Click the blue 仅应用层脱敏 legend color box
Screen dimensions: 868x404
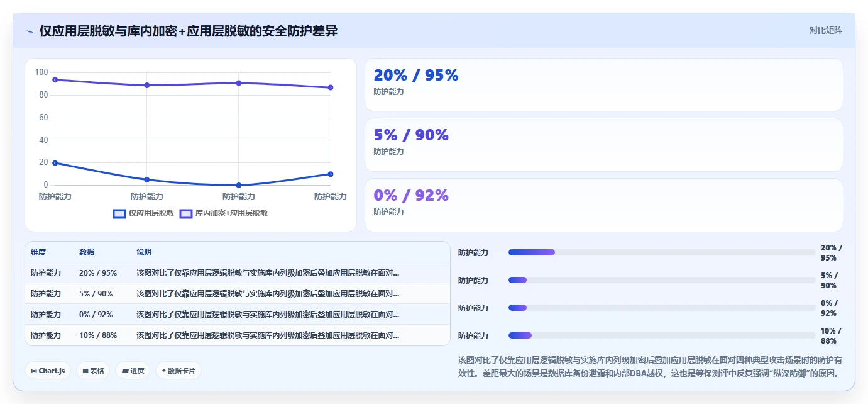pos(119,213)
